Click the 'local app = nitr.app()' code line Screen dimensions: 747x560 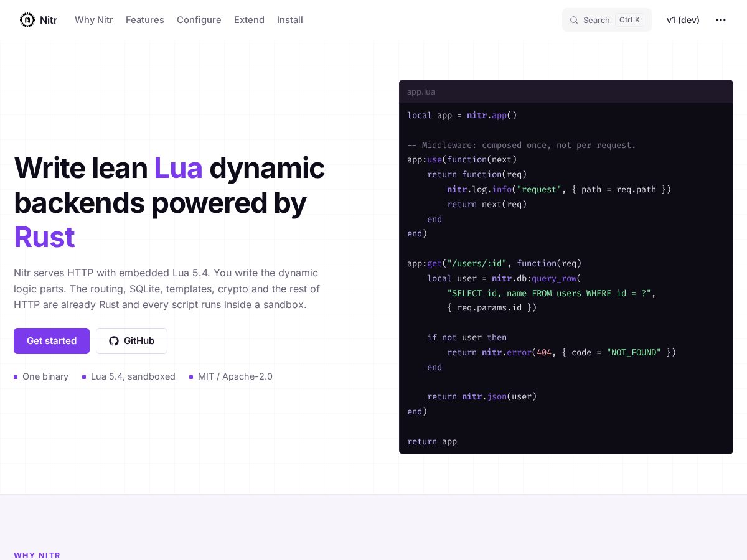click(462, 115)
